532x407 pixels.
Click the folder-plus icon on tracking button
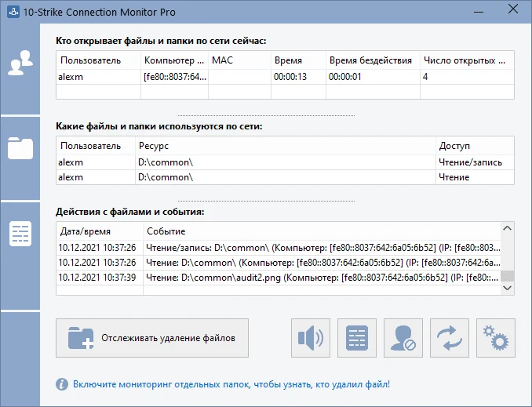[x=81, y=338]
